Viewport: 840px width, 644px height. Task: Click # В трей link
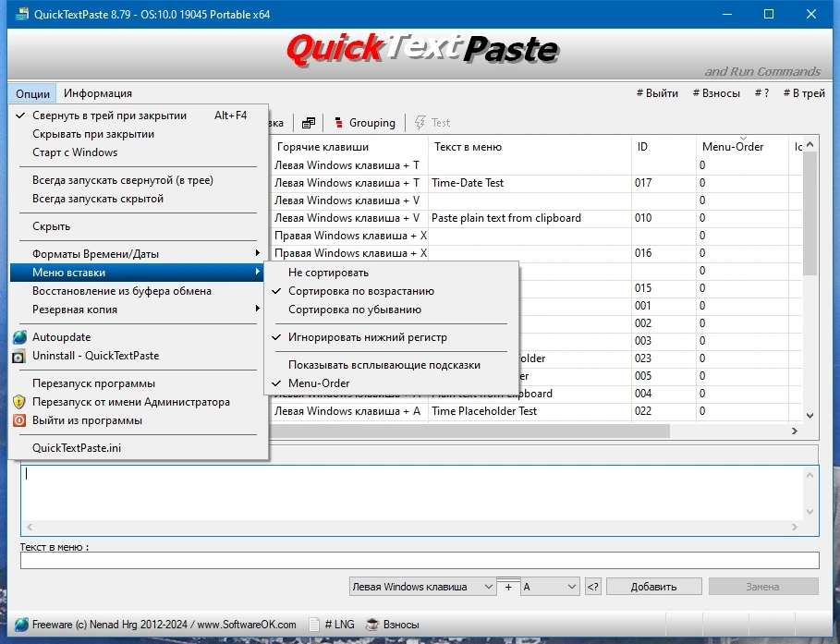pyautogui.click(x=804, y=93)
